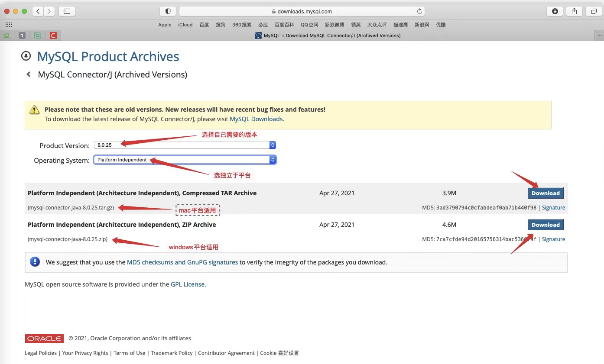Open the 领英 favorites bookmark
604x364 pixels.
click(x=356, y=25)
